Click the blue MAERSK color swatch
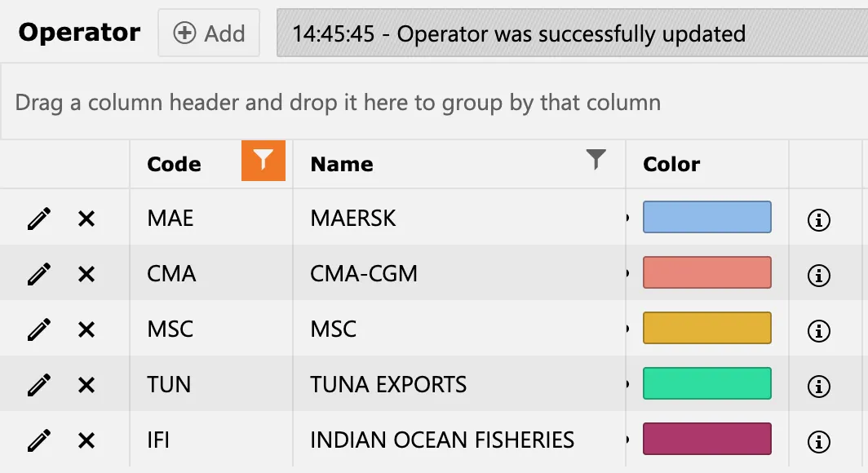Viewport: 868px width, 473px height. pos(707,217)
